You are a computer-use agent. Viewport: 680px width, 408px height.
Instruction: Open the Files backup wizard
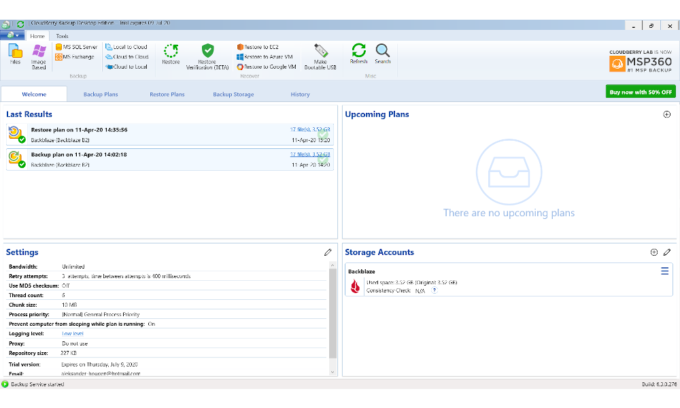tap(15, 54)
